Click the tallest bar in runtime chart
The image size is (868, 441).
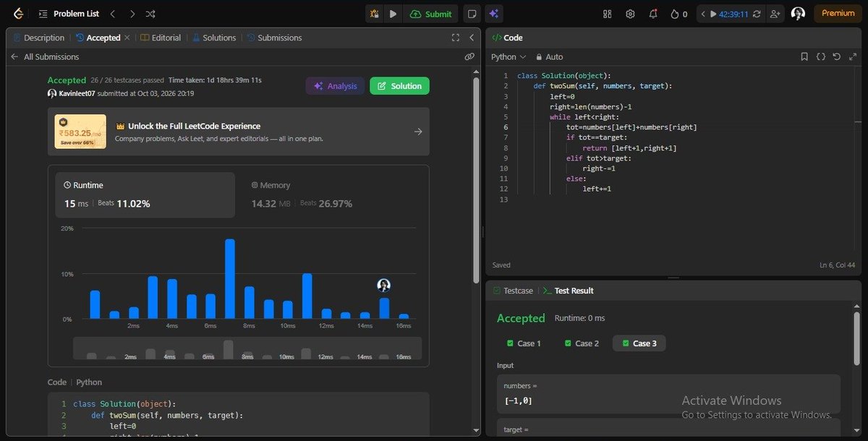[x=230, y=279]
